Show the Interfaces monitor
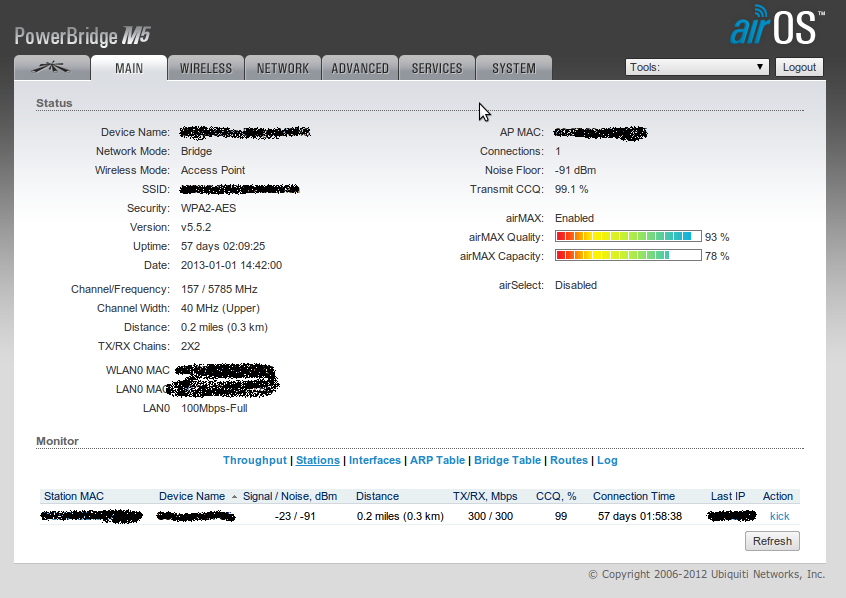 [375, 460]
